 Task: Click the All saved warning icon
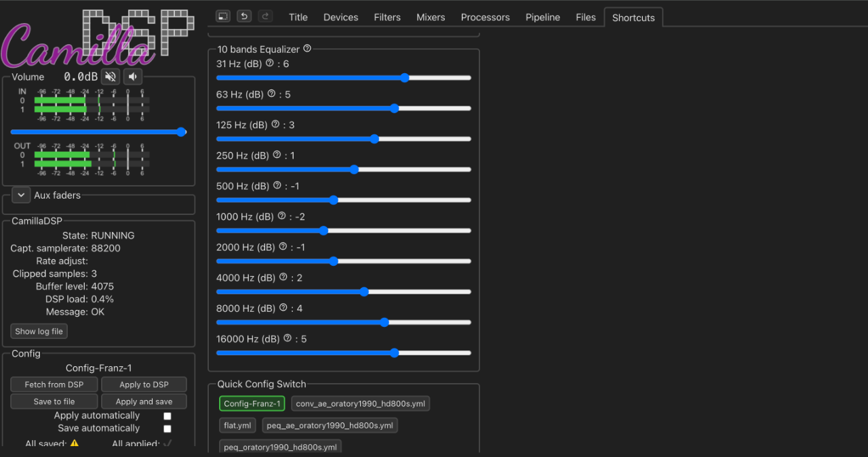(75, 443)
